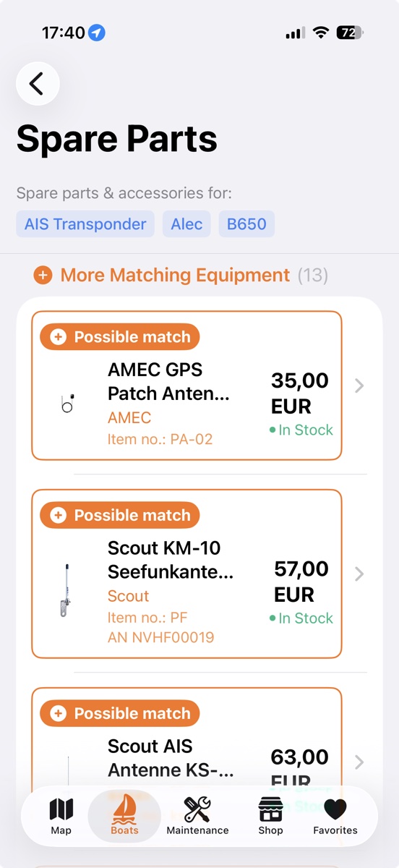
Task: Expand Scout KM-10 item chevron
Action: coord(359,574)
